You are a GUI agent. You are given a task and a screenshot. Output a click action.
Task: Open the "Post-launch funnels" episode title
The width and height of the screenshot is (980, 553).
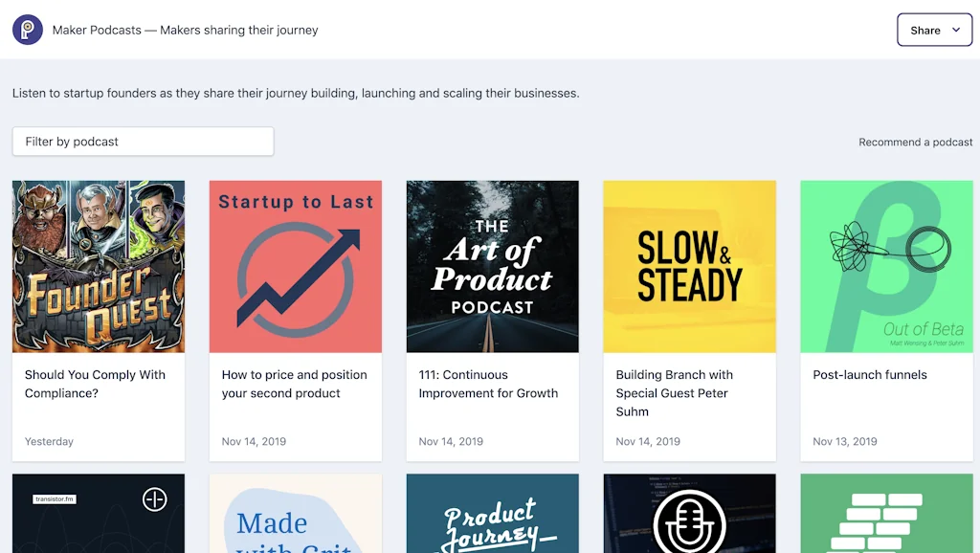pyautogui.click(x=870, y=375)
